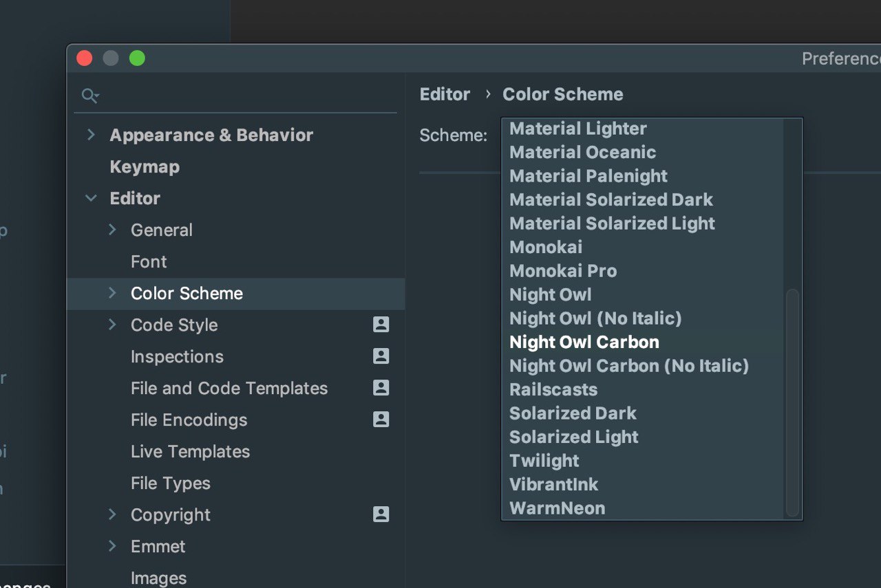Open the Font settings page
The height and width of the screenshot is (588, 881).
[x=149, y=261]
